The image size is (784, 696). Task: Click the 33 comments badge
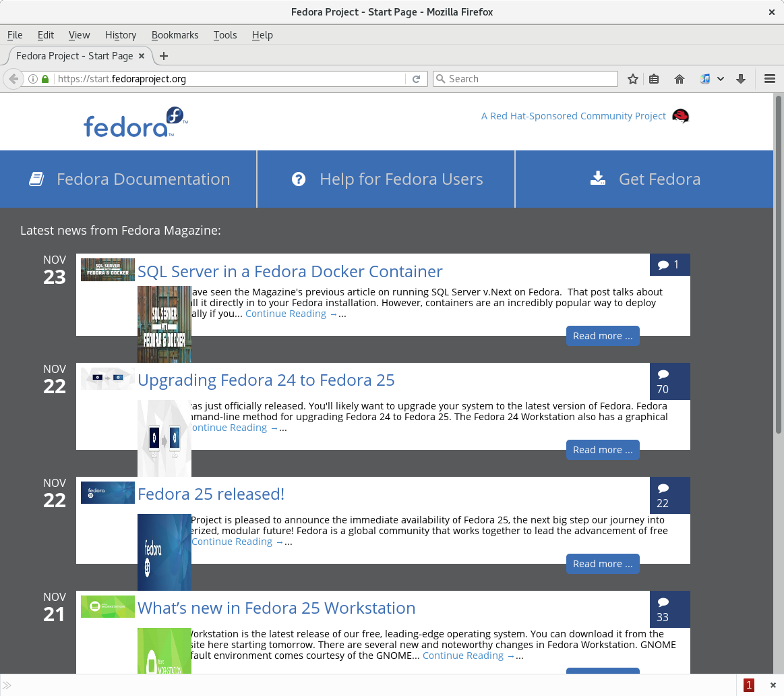(669, 610)
